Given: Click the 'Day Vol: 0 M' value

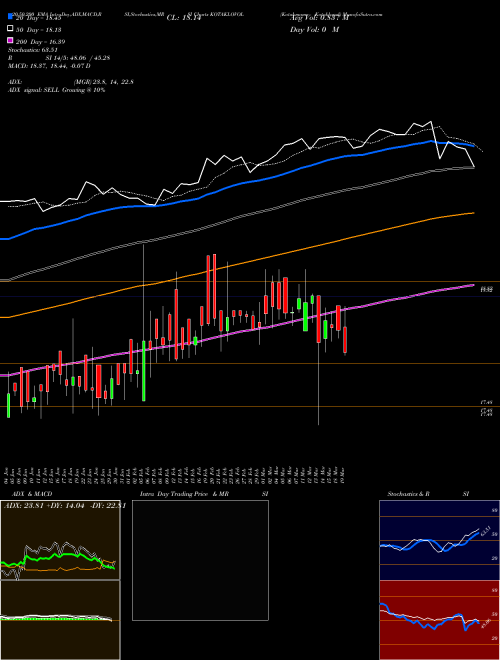Looking at the screenshot, I should (x=314, y=29).
